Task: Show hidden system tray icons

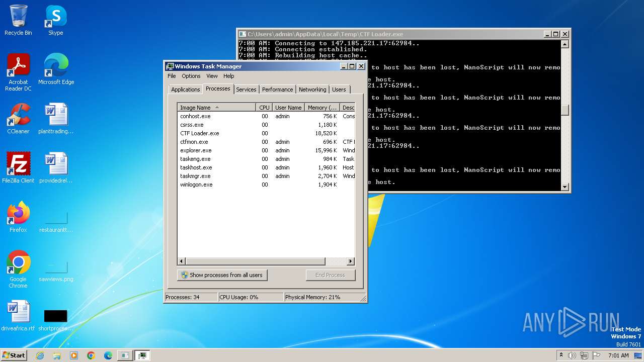Action: (561, 355)
